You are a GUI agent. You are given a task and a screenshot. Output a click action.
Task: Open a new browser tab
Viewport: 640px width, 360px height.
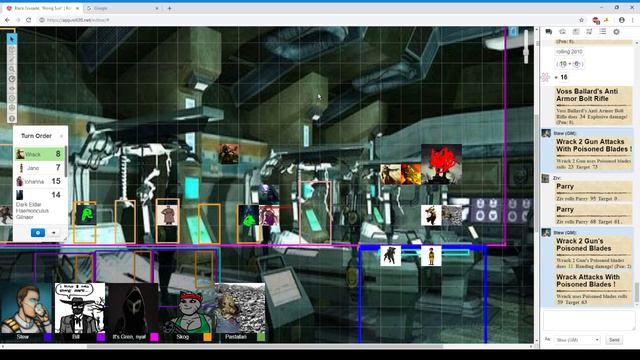tap(169, 8)
